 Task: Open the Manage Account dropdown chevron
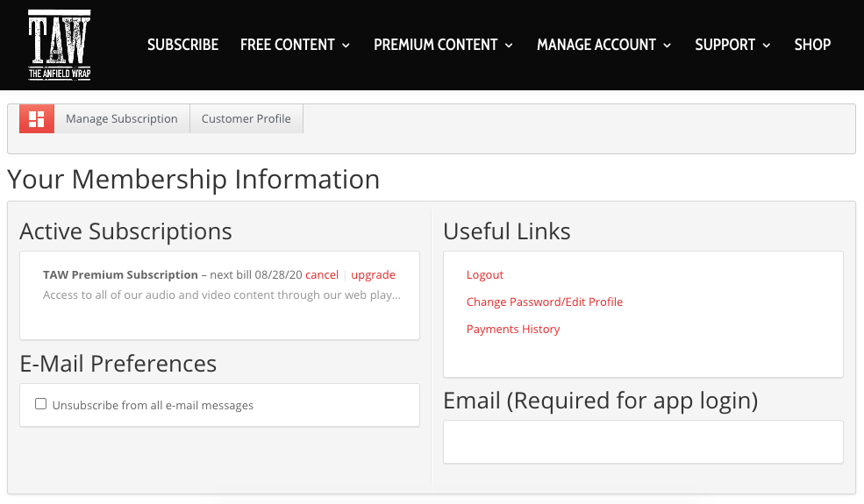pyautogui.click(x=668, y=46)
